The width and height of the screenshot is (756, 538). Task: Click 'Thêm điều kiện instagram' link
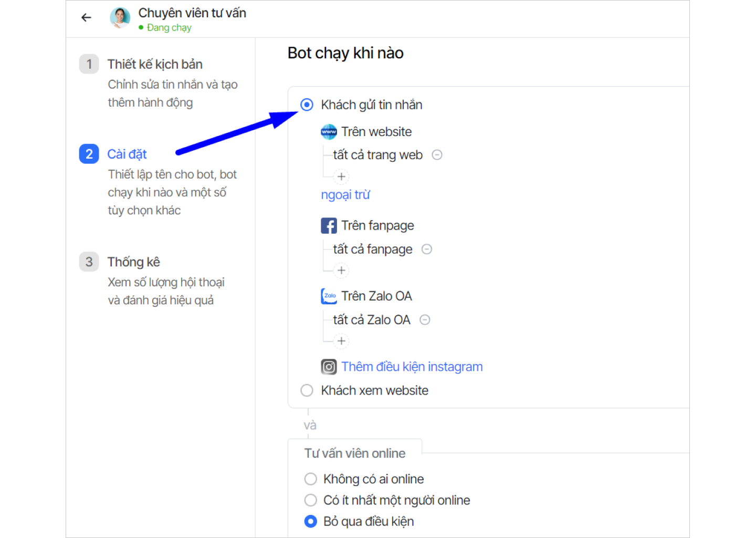412,367
